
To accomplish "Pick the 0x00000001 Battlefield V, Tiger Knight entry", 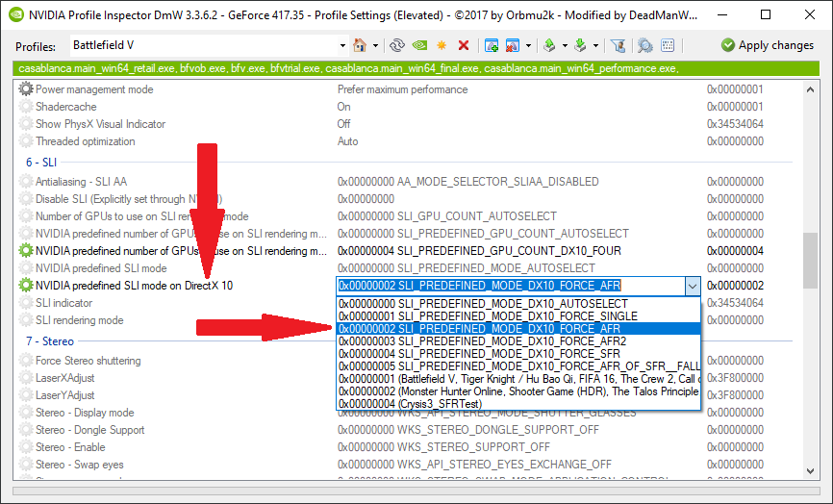I will [518, 379].
